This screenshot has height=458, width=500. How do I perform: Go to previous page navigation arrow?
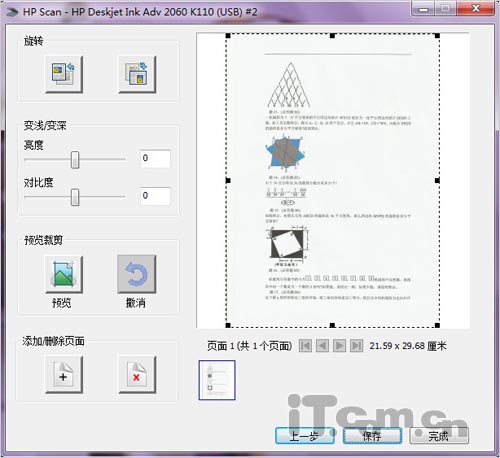coord(322,346)
